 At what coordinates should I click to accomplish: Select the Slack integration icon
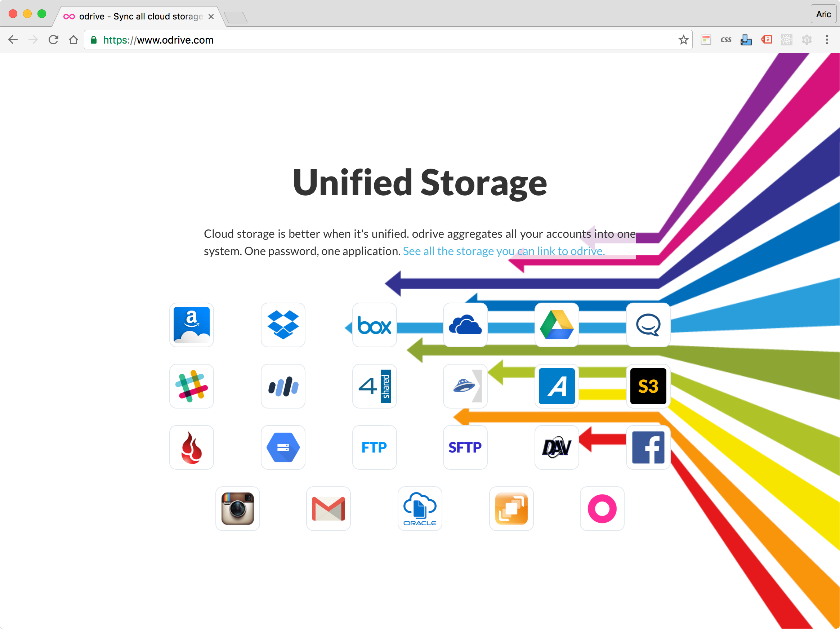click(x=191, y=386)
